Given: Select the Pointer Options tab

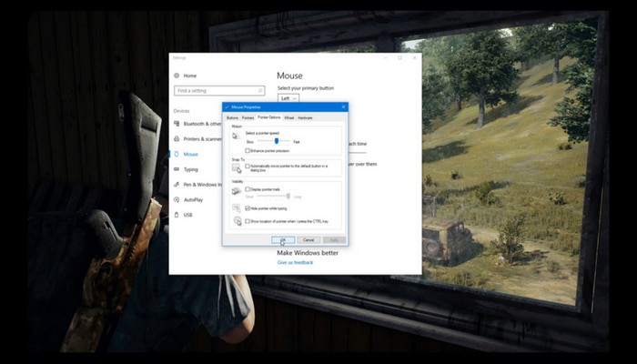Looking at the screenshot, I should [x=269, y=117].
